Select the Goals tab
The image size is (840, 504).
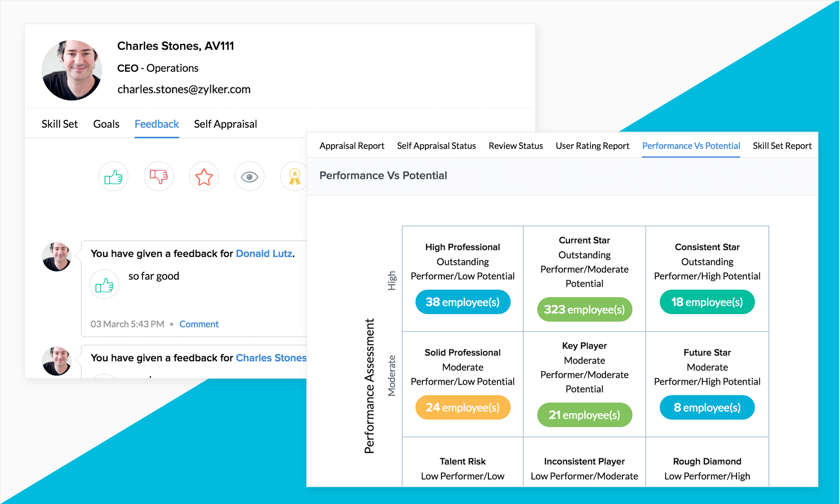106,124
